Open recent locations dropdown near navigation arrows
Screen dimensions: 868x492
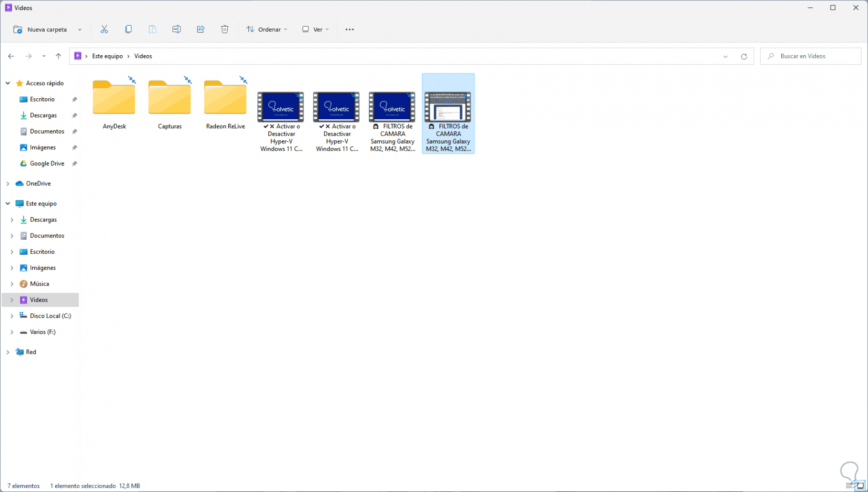(x=44, y=56)
